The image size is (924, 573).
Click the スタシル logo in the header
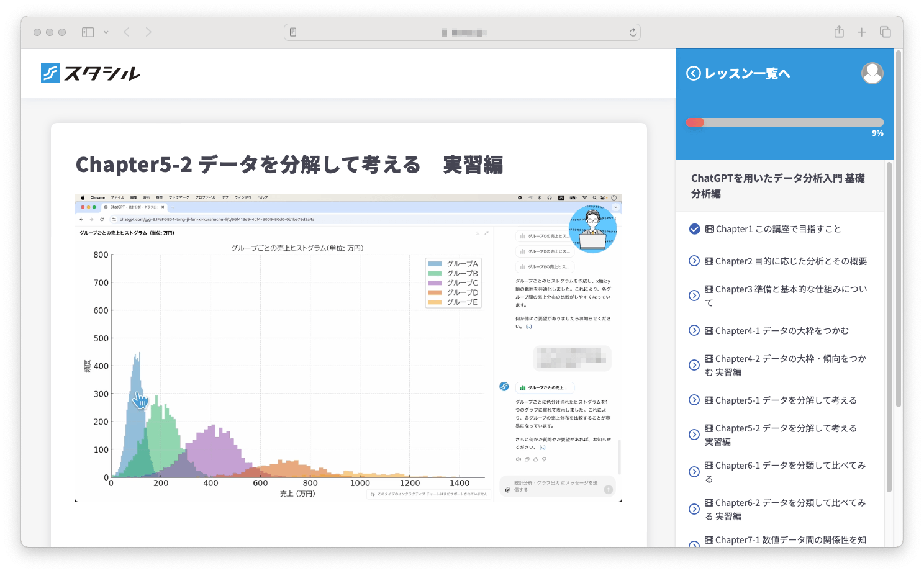[x=91, y=73]
